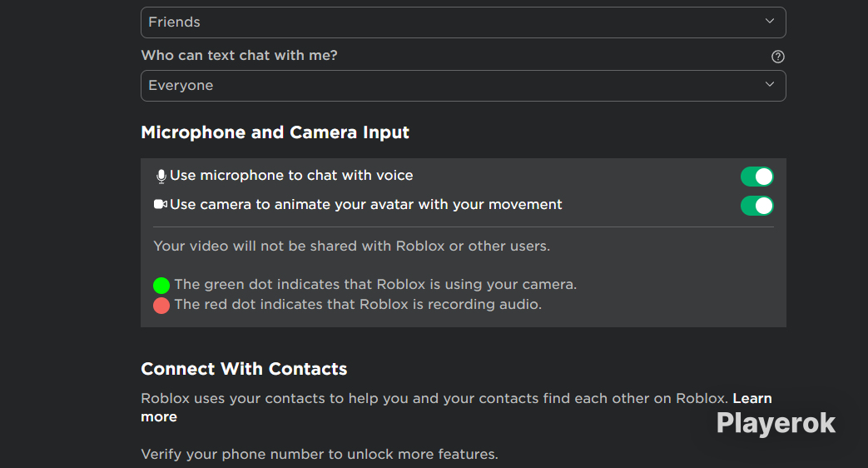Open the Friends dropdown menu
The height and width of the screenshot is (468, 868).
tap(464, 22)
